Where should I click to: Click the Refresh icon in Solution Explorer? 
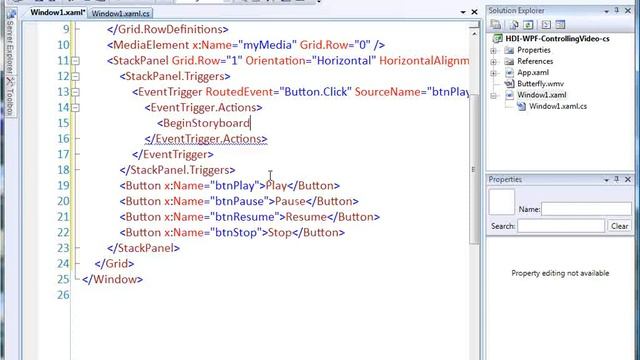528,24
